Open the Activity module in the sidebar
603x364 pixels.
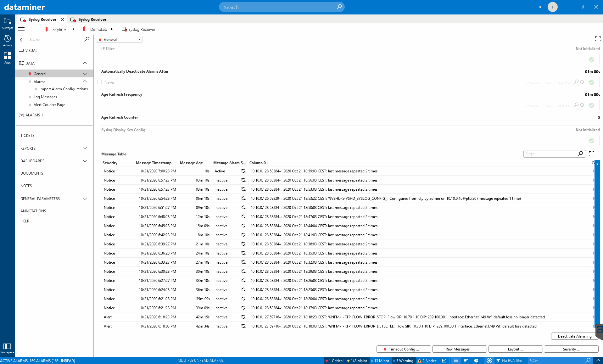click(x=7, y=40)
